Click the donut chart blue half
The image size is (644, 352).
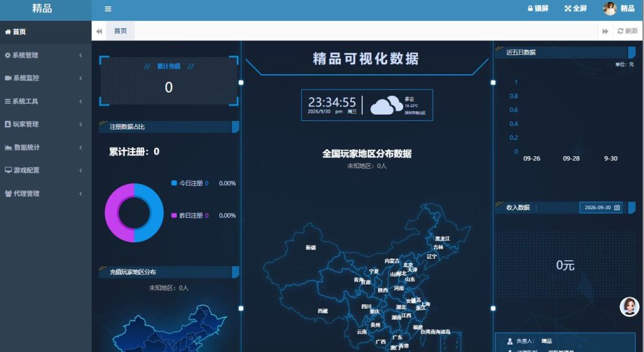[156, 213]
